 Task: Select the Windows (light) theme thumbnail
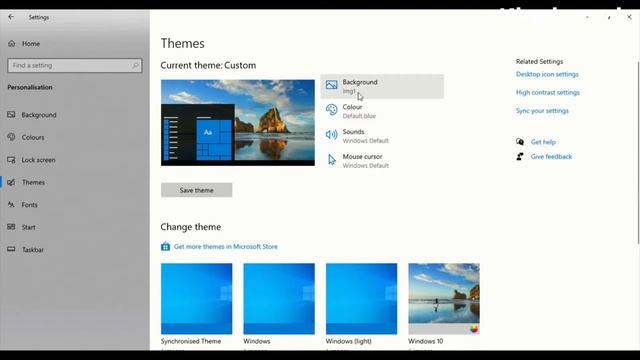(361, 299)
